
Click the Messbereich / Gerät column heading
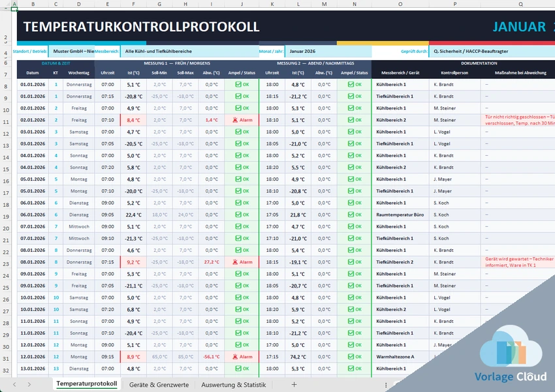point(400,73)
